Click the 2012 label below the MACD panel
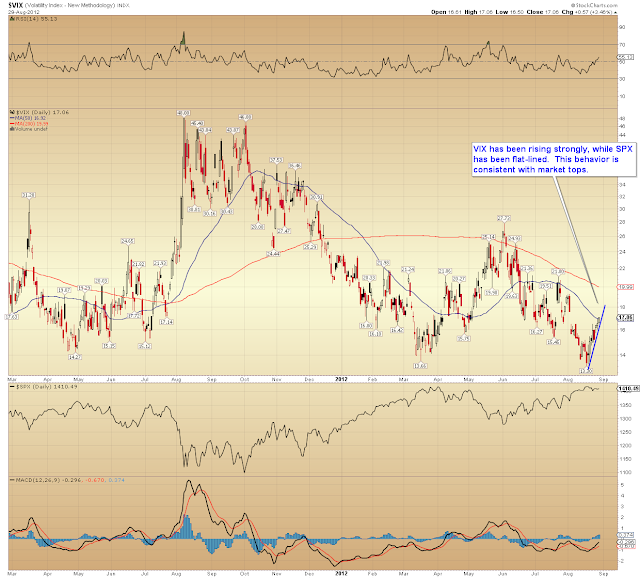Image resolution: width=640 pixels, height=578 pixels. tap(341, 574)
